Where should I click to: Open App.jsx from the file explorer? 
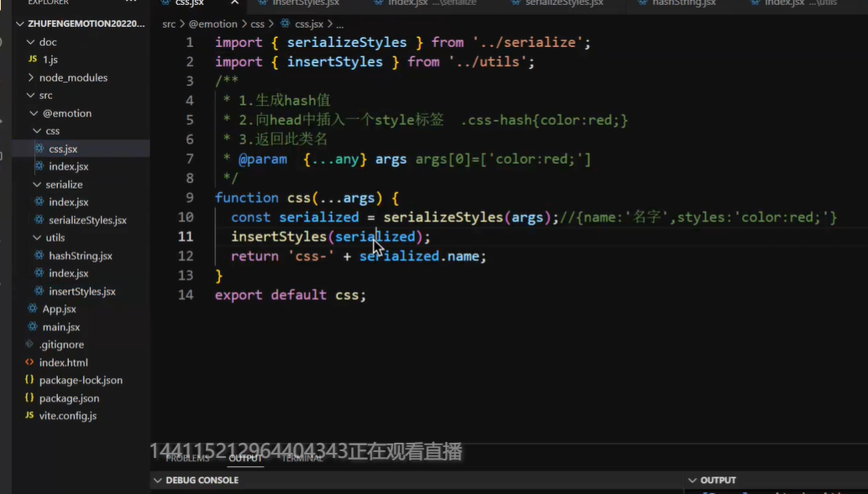(x=59, y=309)
